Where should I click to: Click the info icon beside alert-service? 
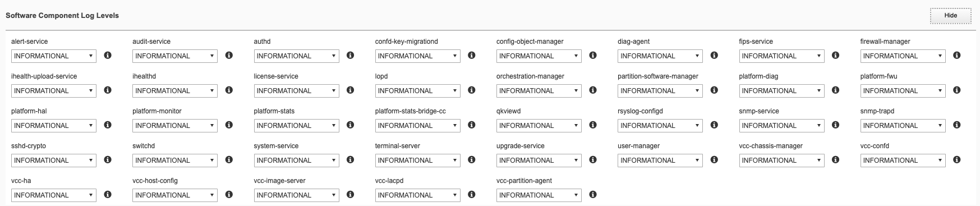[108, 56]
